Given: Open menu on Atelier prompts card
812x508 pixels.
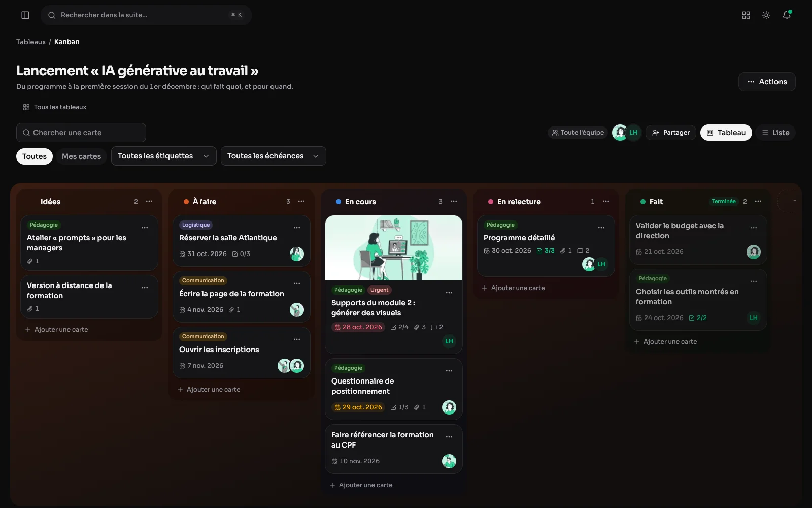Looking at the screenshot, I should (145, 228).
